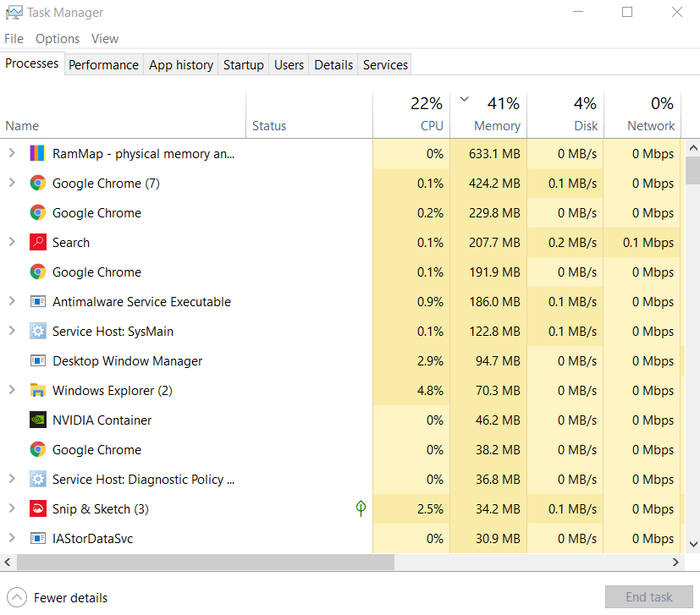Select the NVIDIA Container process name

[102, 420]
